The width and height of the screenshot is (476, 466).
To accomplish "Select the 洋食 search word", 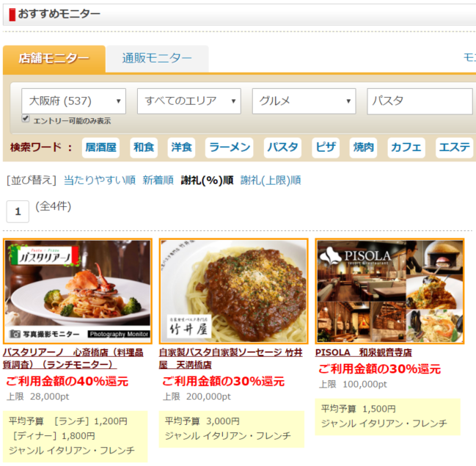I will [182, 148].
